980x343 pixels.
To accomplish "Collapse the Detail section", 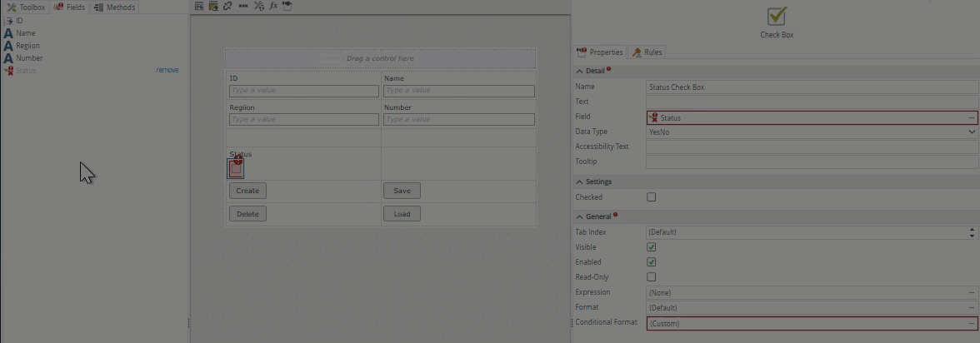I will pos(580,72).
